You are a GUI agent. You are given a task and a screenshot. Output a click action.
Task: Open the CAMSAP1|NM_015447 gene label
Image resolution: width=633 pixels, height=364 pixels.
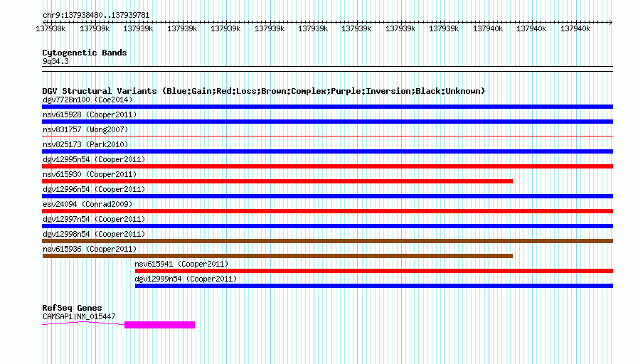[79, 317]
